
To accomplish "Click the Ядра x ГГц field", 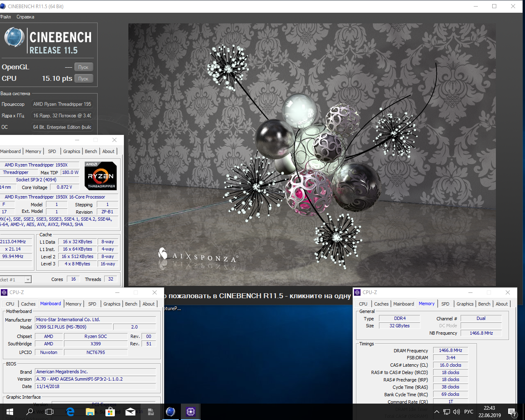I will coord(62,116).
